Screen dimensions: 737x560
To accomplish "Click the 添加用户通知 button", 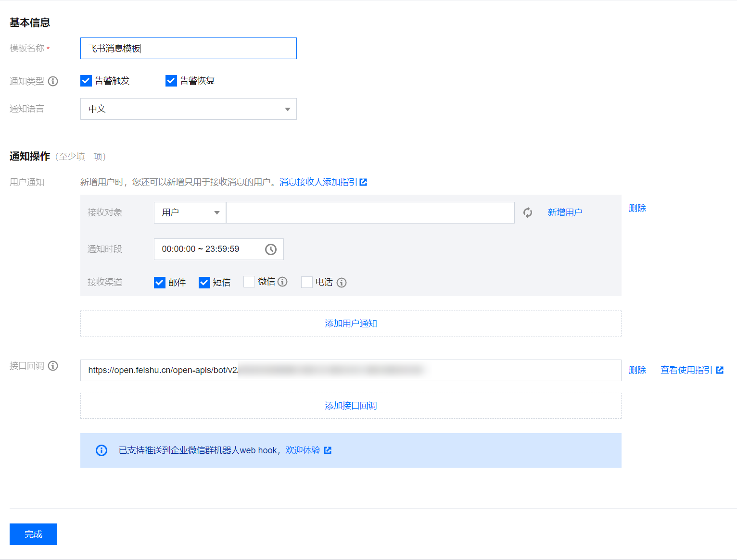I will 351,324.
